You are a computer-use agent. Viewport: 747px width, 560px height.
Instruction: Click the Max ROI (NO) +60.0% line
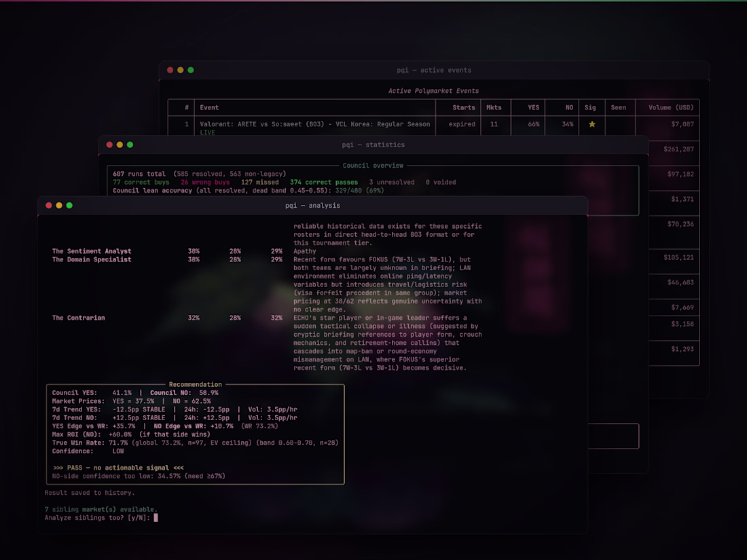click(131, 434)
